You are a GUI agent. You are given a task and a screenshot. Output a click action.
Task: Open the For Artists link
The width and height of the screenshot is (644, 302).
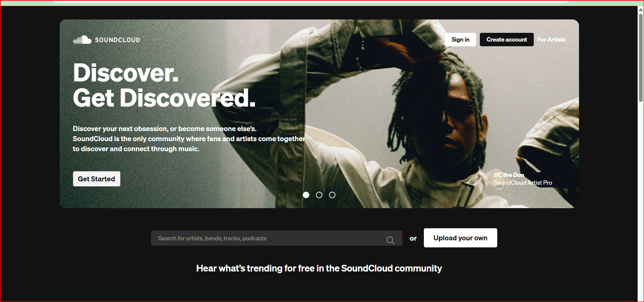coord(552,40)
